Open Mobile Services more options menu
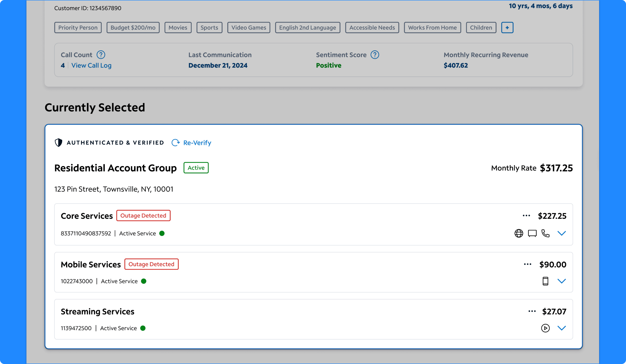626x364 pixels. pos(527,264)
